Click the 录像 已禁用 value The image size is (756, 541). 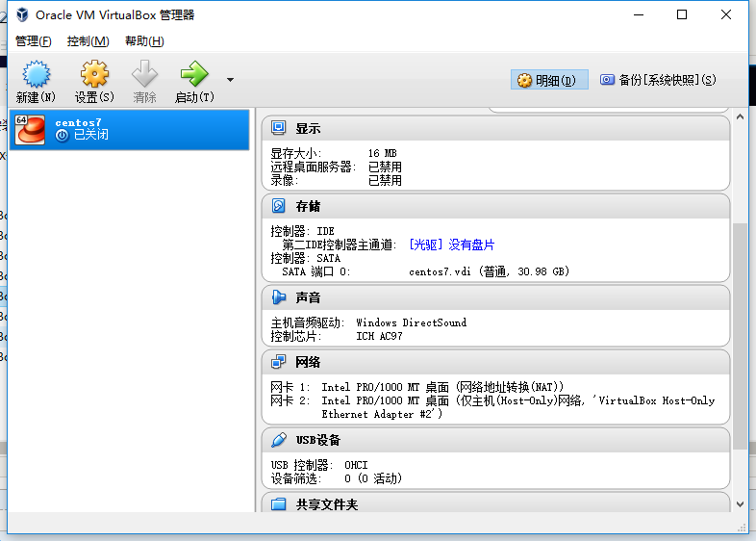click(x=385, y=181)
